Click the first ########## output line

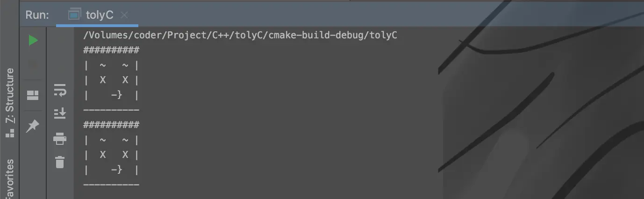(111, 50)
